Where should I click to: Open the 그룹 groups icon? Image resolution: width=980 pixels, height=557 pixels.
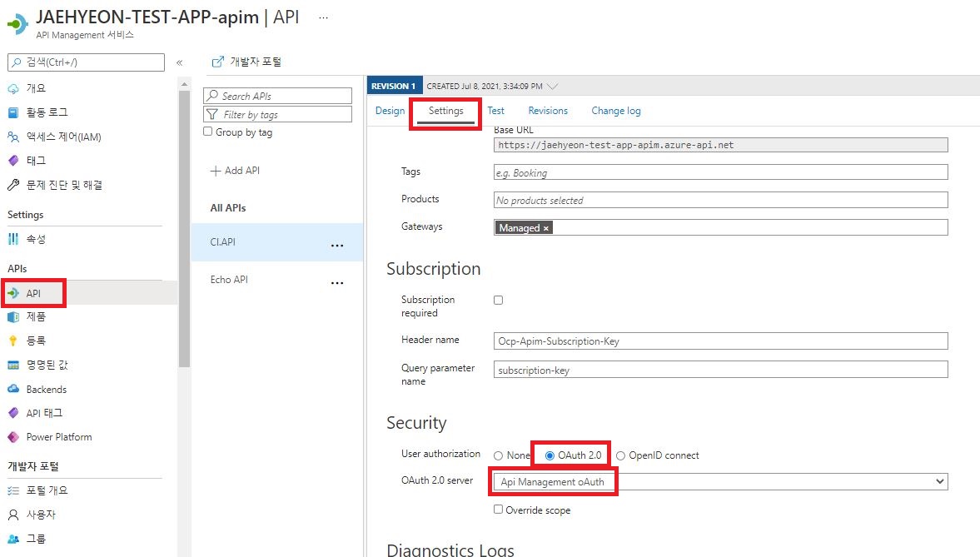(13, 539)
